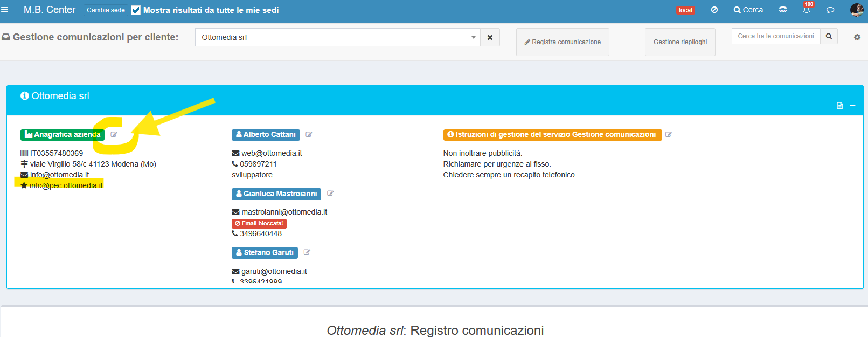This screenshot has height=337, width=868.
Task: Click phone number 3496640448
Action: (261, 233)
